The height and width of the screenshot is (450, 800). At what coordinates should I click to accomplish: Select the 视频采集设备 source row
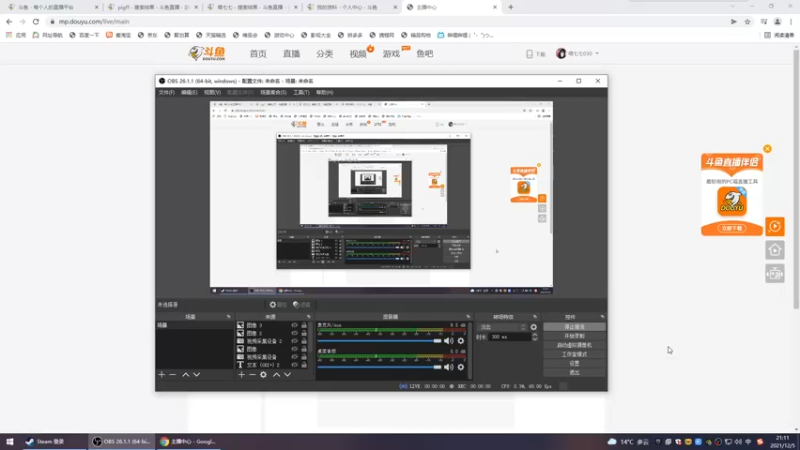[x=273, y=357]
